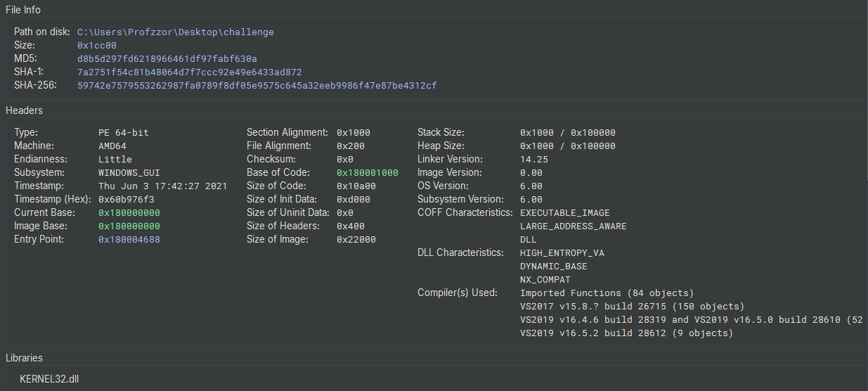Select the File Alignment value 0x200
The height and width of the screenshot is (391, 868).
click(x=350, y=146)
